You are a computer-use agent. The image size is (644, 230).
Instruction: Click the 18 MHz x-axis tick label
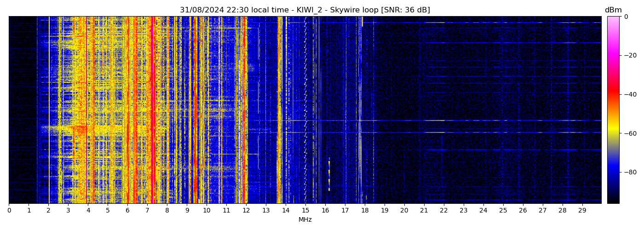click(365, 211)
